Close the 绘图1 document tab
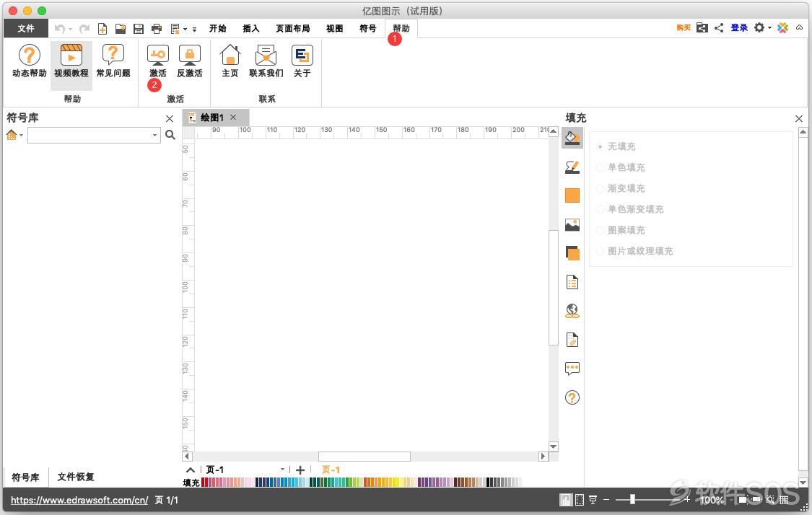Screen dimensions: 812x515 (x=233, y=118)
